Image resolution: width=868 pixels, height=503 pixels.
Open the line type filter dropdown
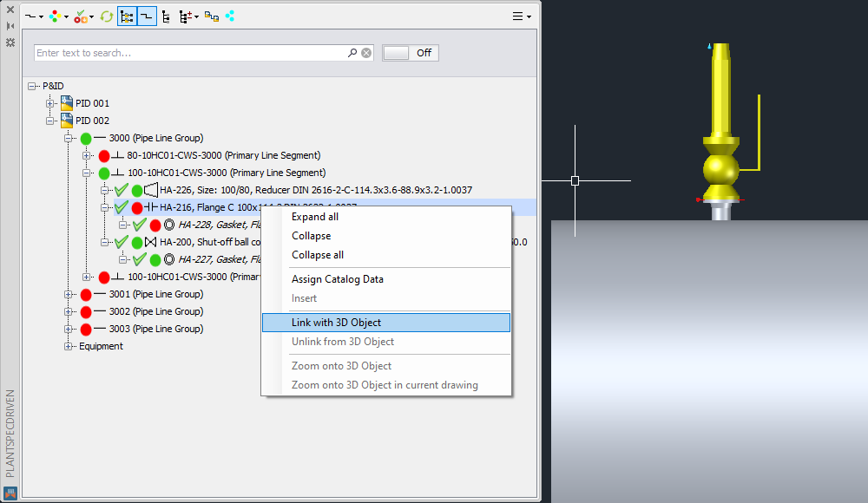35,16
